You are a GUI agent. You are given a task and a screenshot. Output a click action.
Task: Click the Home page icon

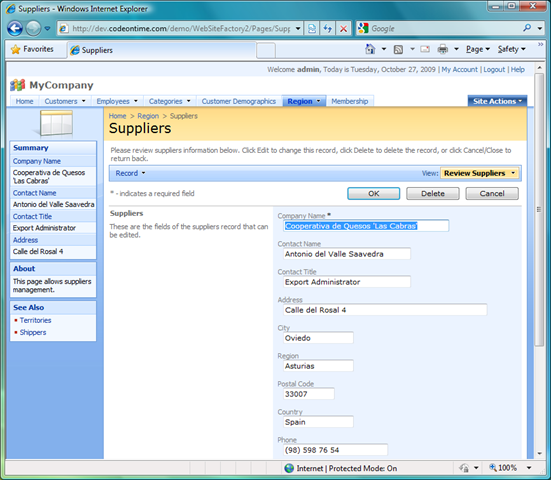(x=370, y=49)
